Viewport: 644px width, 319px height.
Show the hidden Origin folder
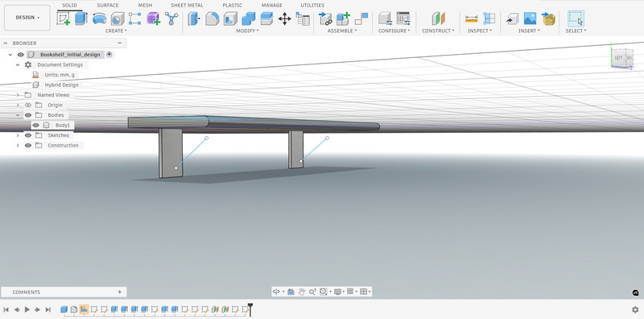tap(28, 106)
